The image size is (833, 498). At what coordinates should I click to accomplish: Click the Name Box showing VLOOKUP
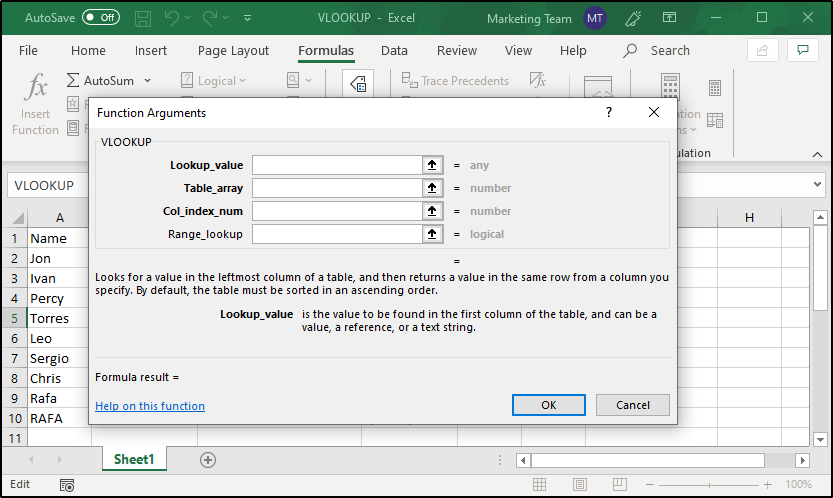(48, 185)
